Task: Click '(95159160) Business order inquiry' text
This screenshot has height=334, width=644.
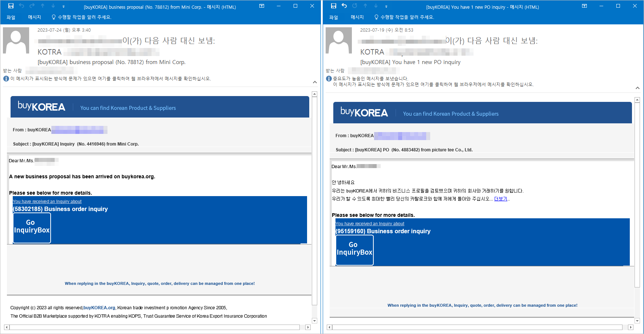Action: pyautogui.click(x=383, y=231)
